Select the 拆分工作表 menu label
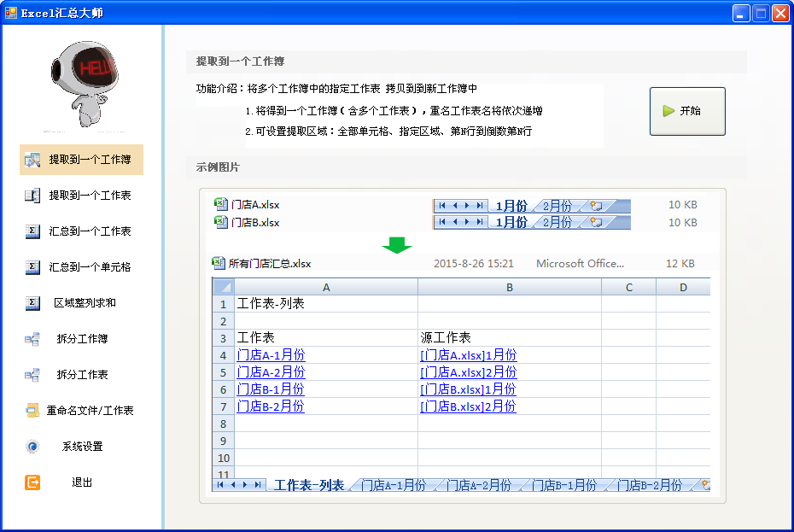Screen dimensions: 794x532 82,375
